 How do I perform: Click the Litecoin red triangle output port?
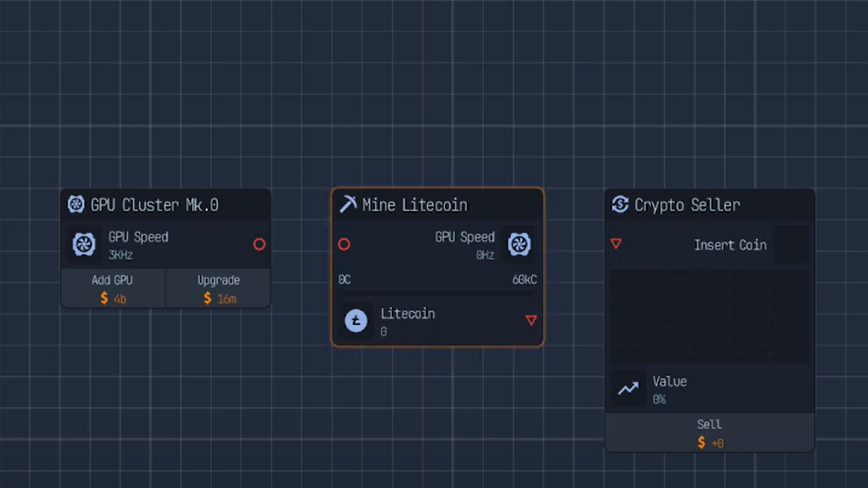tap(531, 320)
